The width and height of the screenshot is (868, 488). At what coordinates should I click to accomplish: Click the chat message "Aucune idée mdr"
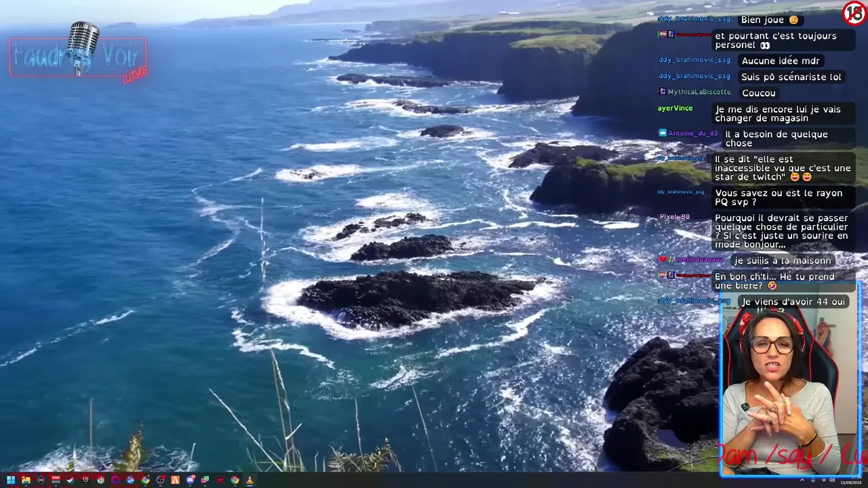[781, 60]
